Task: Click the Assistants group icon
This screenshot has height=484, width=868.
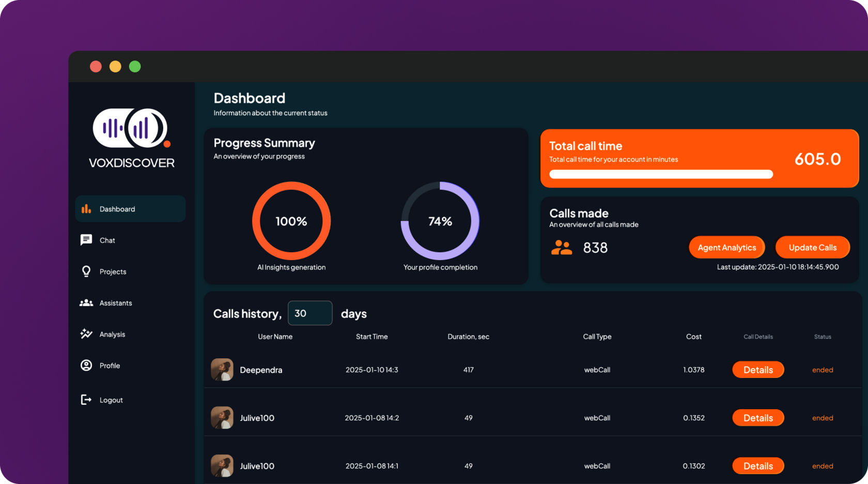Action: click(x=86, y=303)
